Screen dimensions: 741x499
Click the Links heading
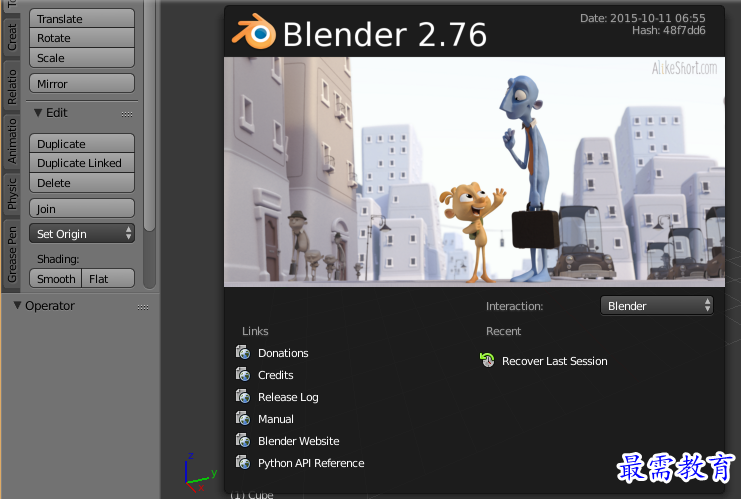255,331
